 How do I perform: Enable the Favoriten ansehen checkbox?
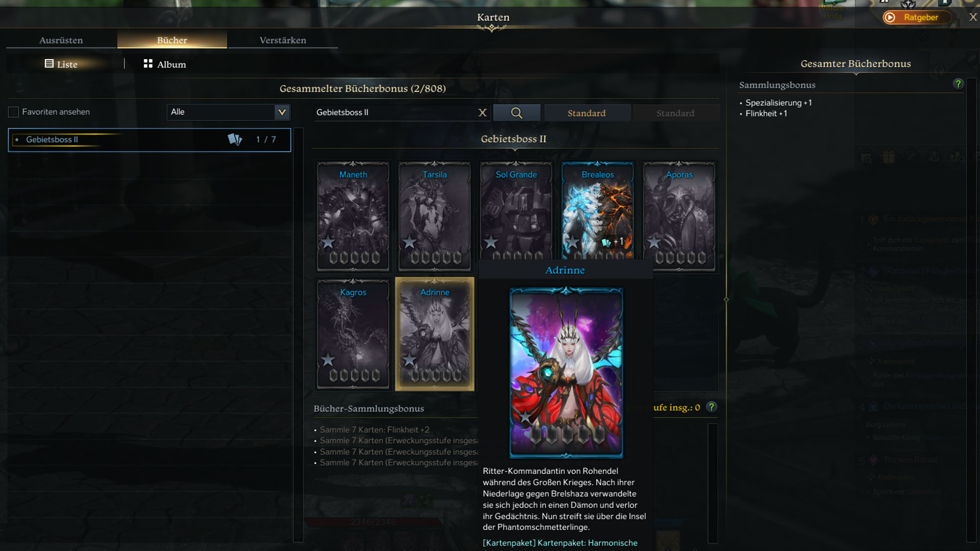(x=14, y=112)
